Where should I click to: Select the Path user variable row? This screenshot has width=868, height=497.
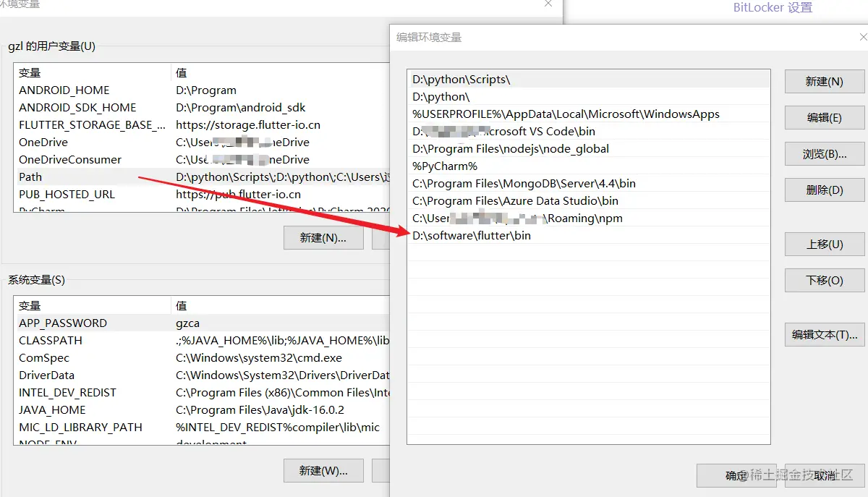202,177
